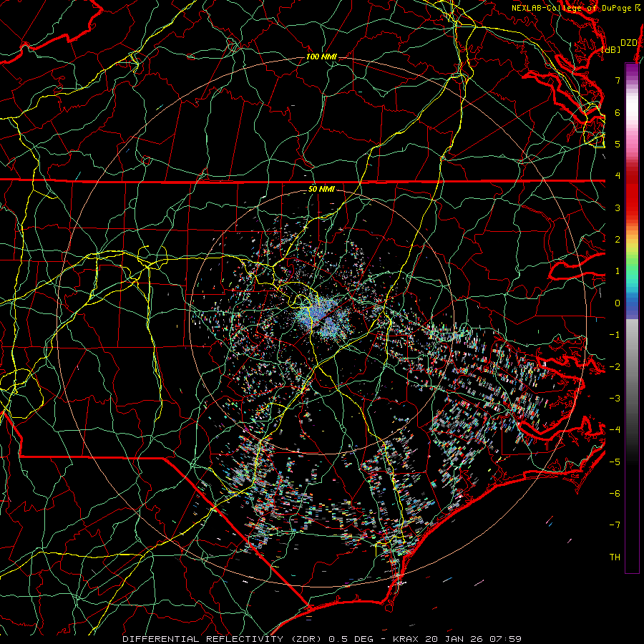Click the 4 dB tick label on the color scale
The width and height of the screenshot is (644, 644).
[618, 176]
